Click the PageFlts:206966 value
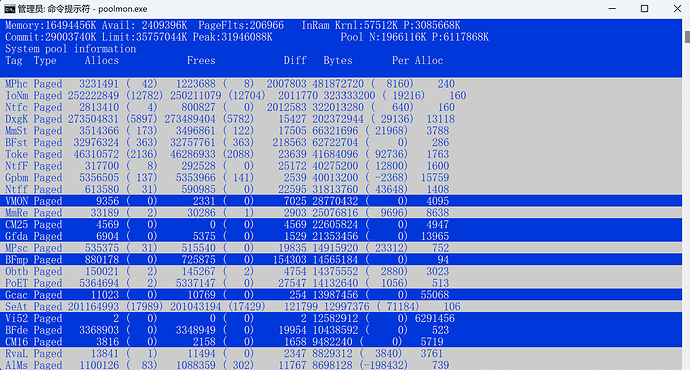The width and height of the screenshot is (690, 370). pyautogui.click(x=241, y=26)
